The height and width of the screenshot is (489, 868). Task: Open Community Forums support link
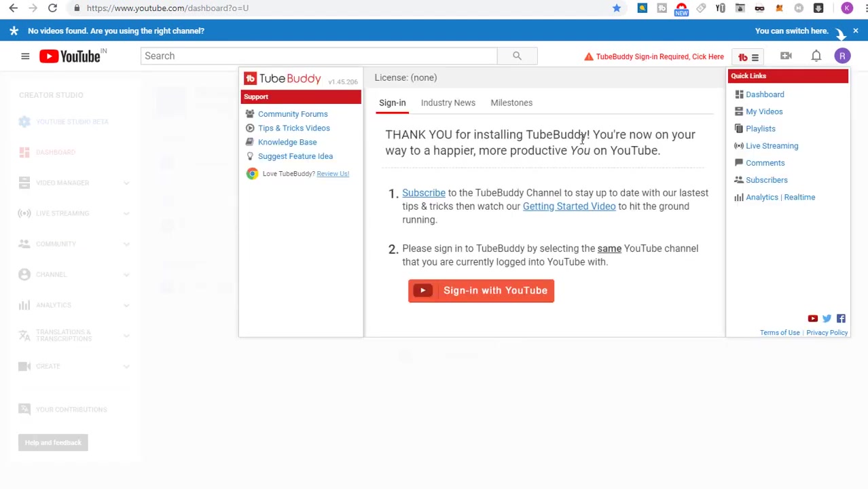[293, 114]
